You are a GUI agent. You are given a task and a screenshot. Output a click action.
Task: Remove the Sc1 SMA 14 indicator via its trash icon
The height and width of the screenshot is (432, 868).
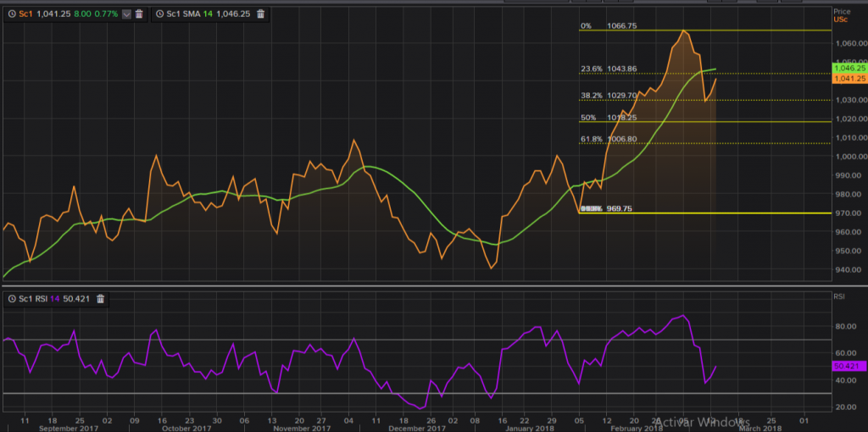(x=261, y=14)
